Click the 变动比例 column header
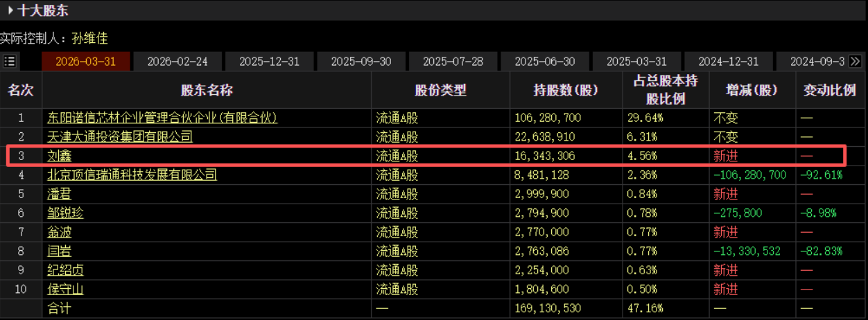 click(829, 90)
